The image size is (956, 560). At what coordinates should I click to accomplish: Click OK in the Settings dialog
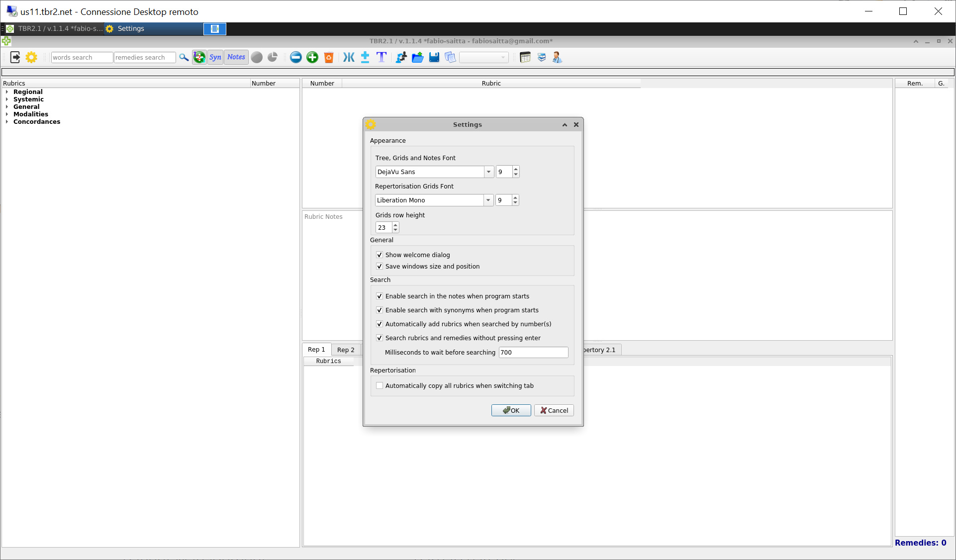[x=511, y=410]
